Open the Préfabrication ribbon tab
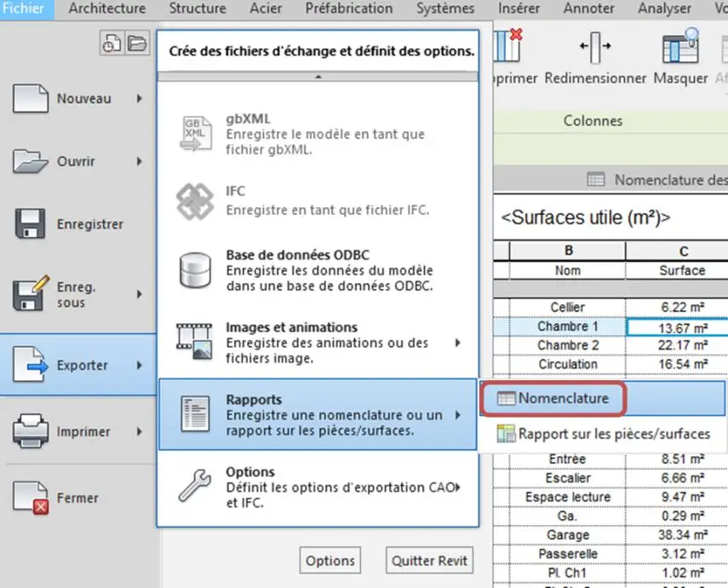The image size is (728, 588). pyautogui.click(x=349, y=9)
